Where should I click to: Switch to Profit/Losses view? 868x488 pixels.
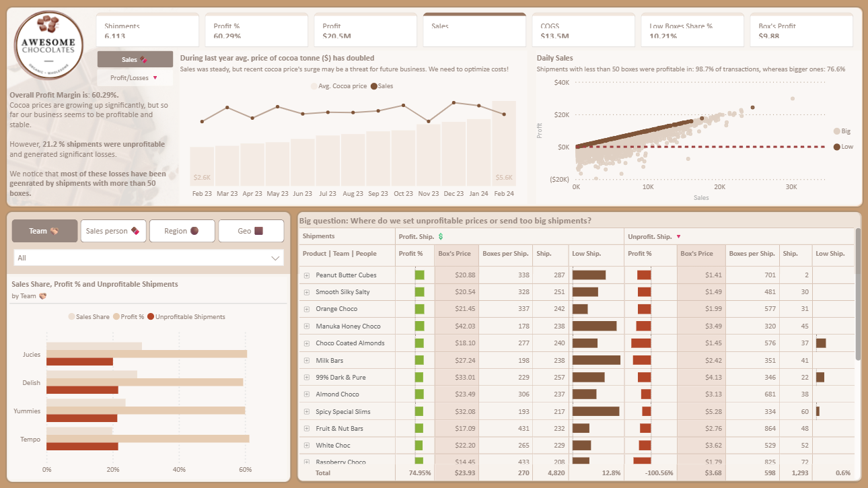tap(135, 78)
